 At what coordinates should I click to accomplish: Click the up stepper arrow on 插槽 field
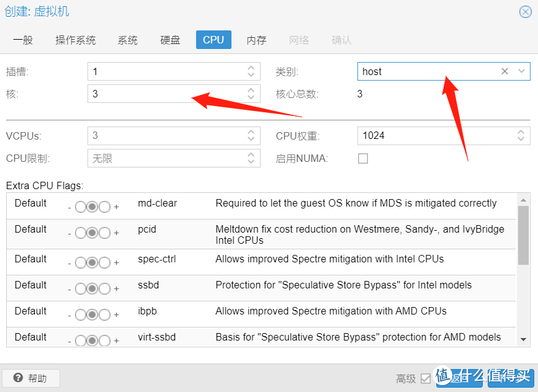(x=251, y=68)
